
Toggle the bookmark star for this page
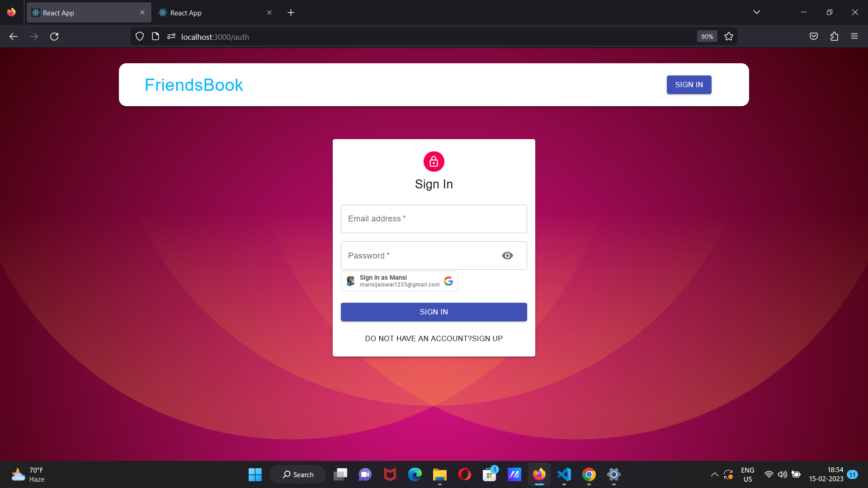point(728,36)
